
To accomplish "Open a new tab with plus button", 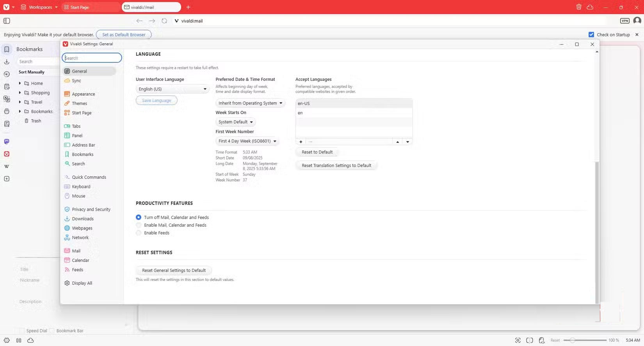I will [188, 7].
